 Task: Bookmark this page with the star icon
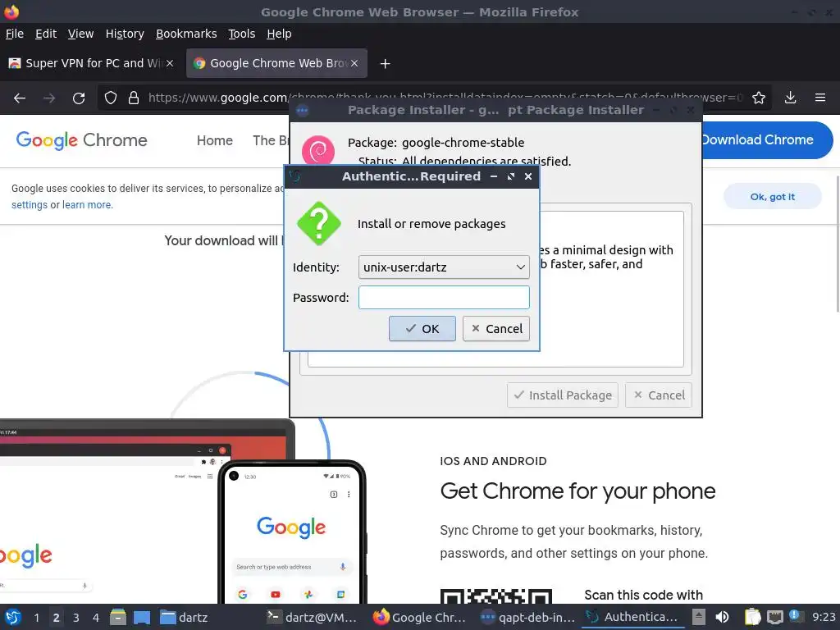(x=759, y=98)
